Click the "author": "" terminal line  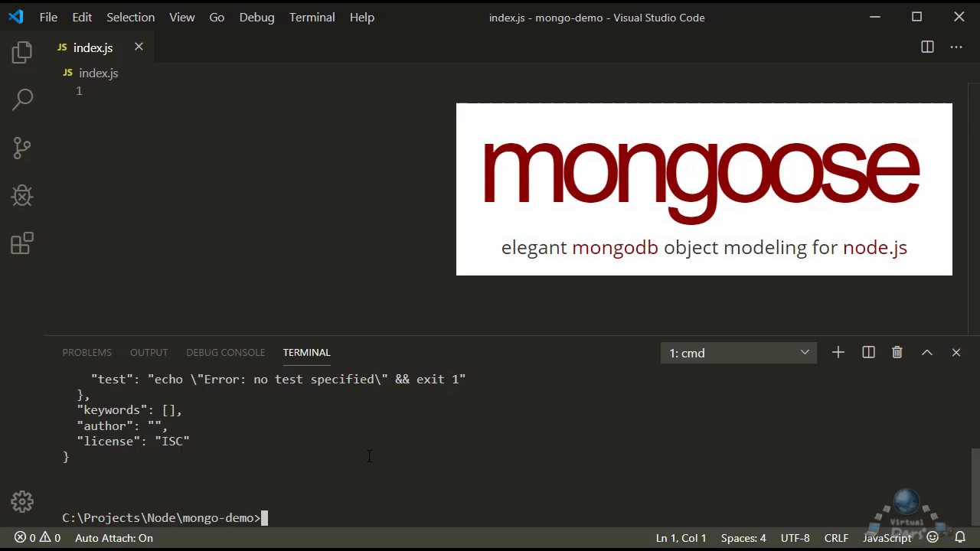122,425
